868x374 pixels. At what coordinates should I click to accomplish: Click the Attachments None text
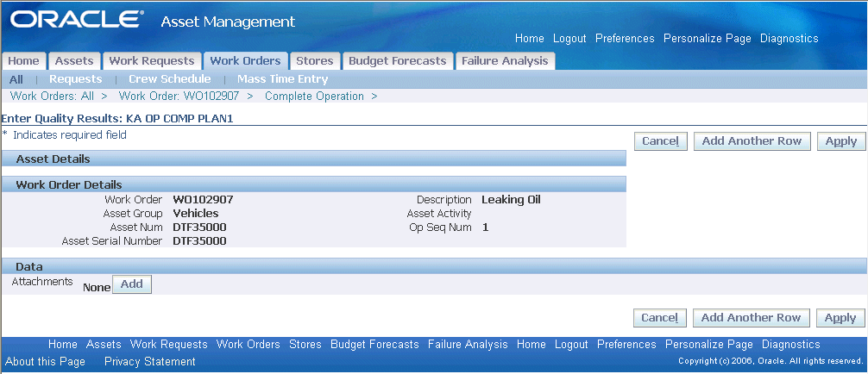pyautogui.click(x=97, y=288)
